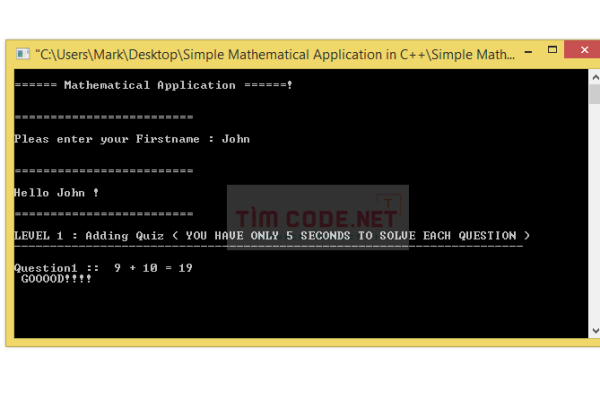Click the console window system icon
Viewport: 600px width, 400px height.
(x=23, y=54)
